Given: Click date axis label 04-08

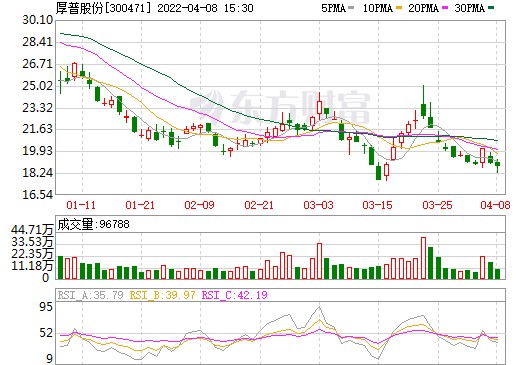Looking at the screenshot, I should tap(495, 205).
